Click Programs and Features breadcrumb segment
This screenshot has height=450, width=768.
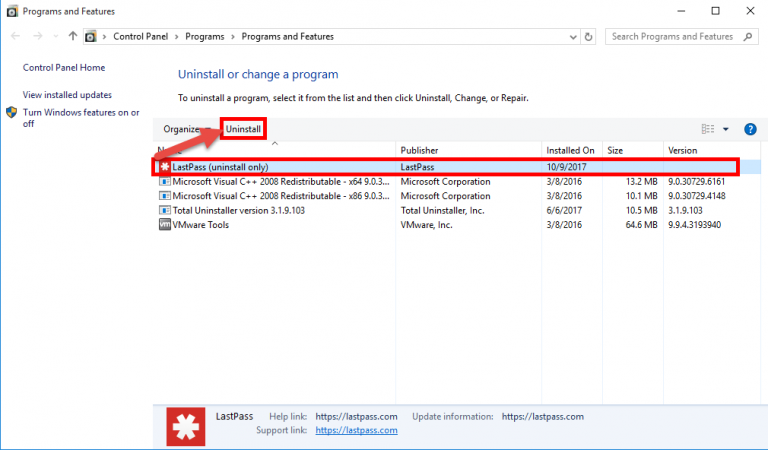click(288, 36)
